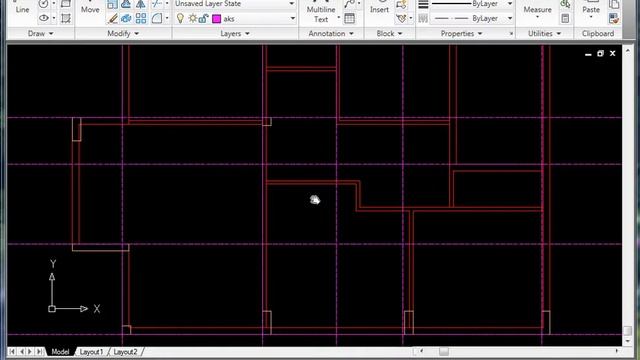
Task: Switch to the Layout2 tab
Action: 125,351
